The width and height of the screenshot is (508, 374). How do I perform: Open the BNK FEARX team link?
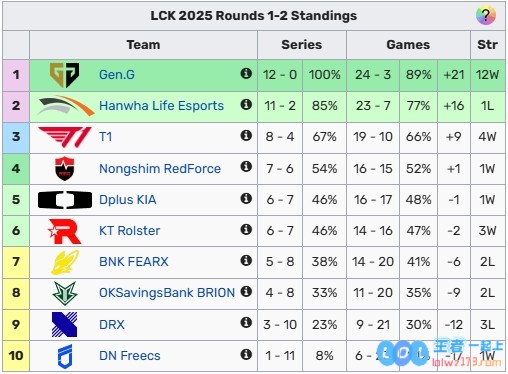[x=134, y=262]
